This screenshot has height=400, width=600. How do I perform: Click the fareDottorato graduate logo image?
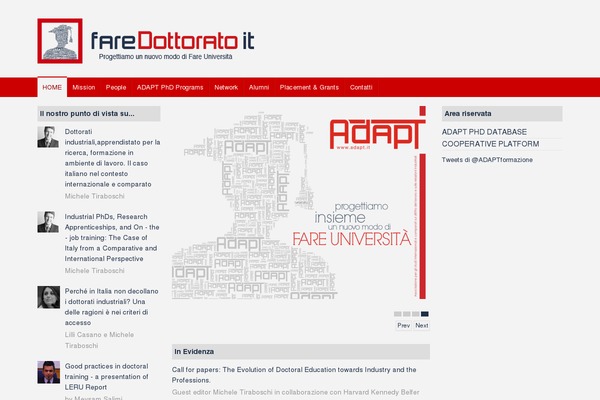click(60, 41)
